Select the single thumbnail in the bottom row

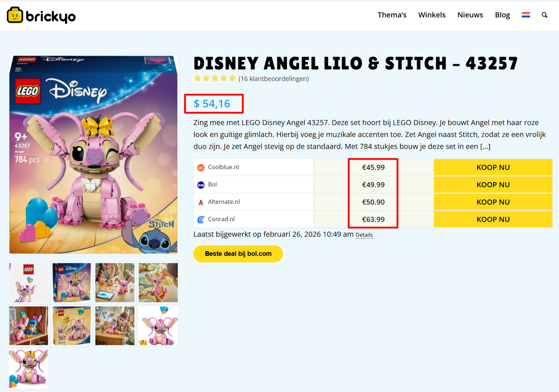[x=29, y=369]
